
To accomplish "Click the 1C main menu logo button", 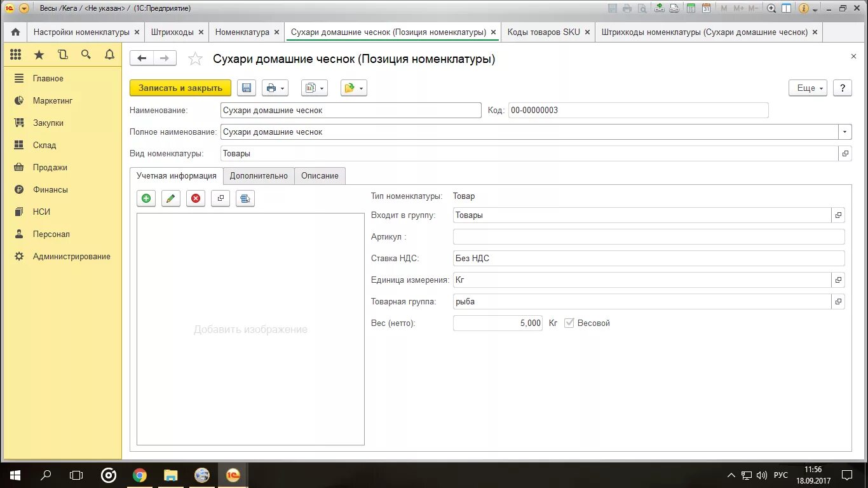I will tap(10, 8).
